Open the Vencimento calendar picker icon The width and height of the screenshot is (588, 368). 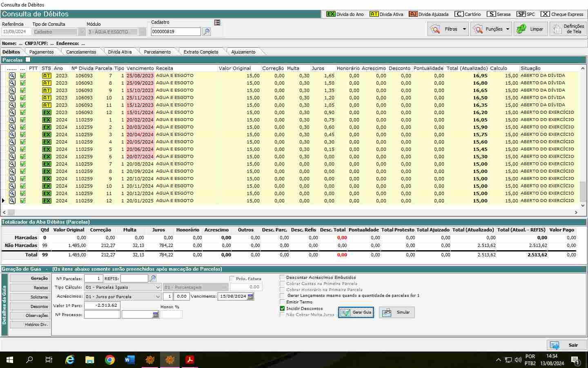[250, 296]
